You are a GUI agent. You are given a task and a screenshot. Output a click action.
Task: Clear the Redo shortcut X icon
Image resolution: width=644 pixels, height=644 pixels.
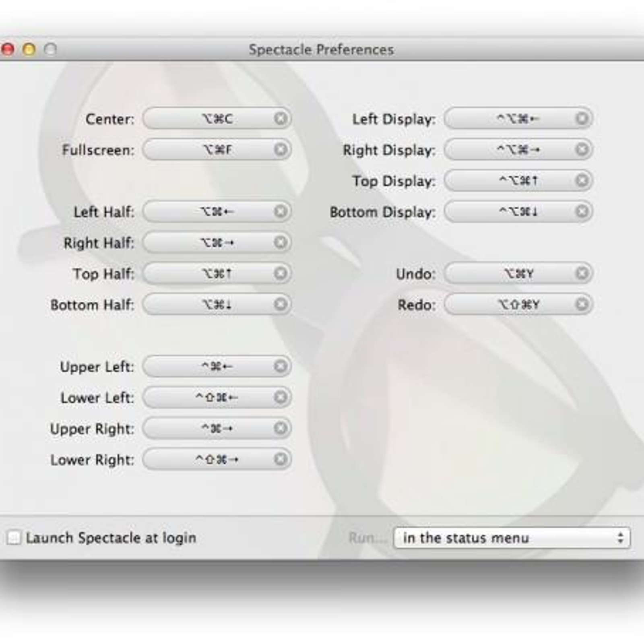click(582, 304)
